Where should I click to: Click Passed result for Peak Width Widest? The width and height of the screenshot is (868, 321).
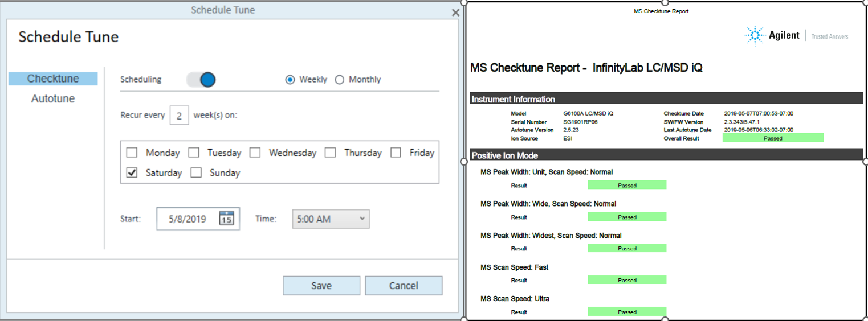[627, 248]
